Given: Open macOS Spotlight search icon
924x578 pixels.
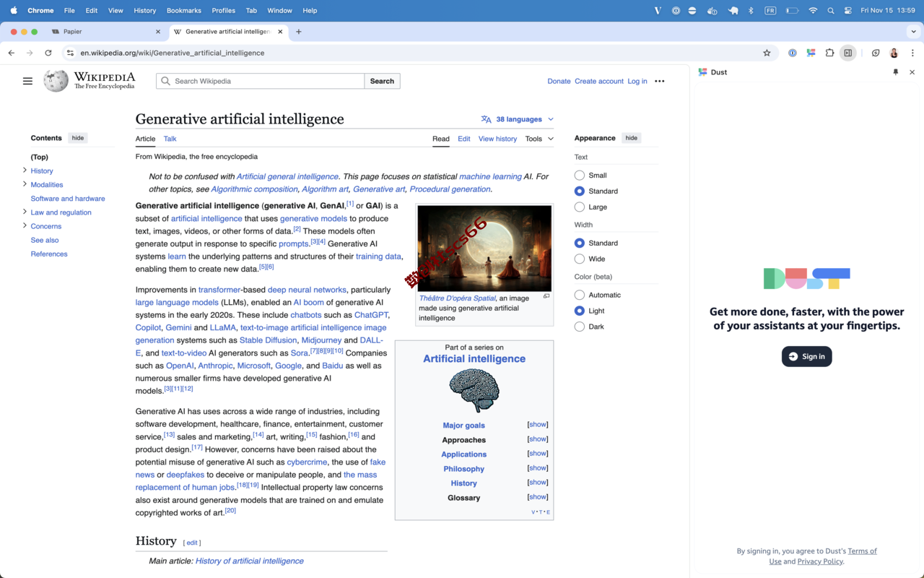Looking at the screenshot, I should (x=831, y=11).
